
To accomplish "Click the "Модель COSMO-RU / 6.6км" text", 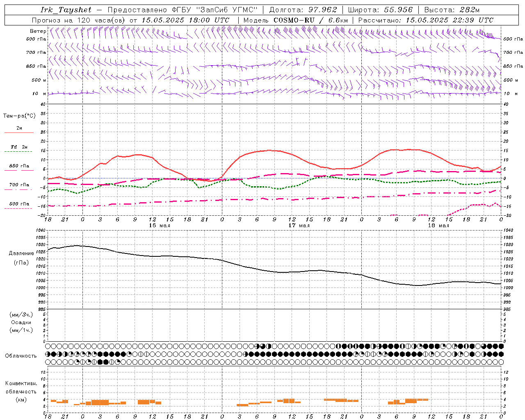I will pyautogui.click(x=296, y=20).
